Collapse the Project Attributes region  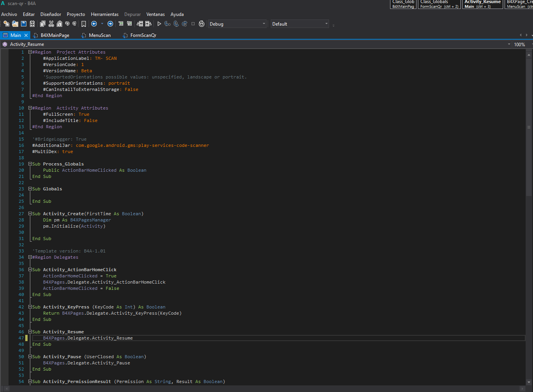tap(30, 52)
